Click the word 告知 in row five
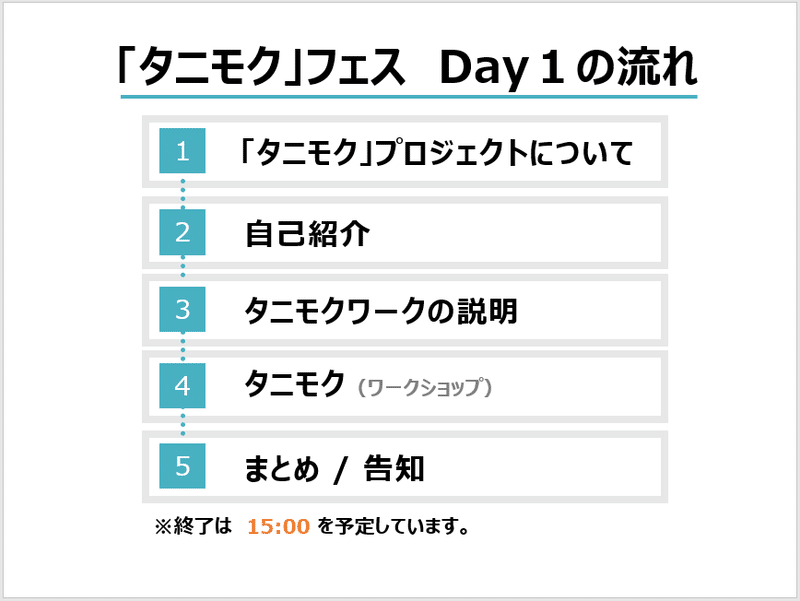This screenshot has width=800, height=601. (394, 468)
